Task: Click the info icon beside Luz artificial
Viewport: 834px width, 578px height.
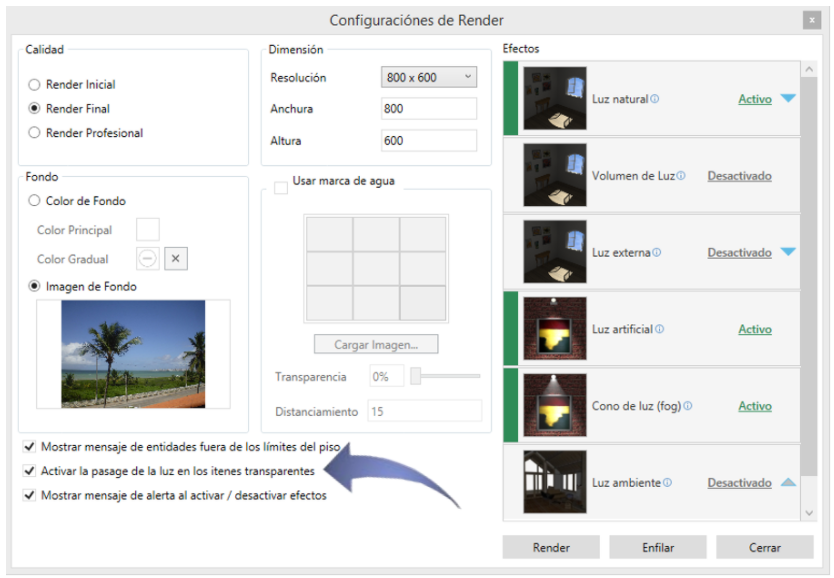Action: pyautogui.click(x=660, y=329)
